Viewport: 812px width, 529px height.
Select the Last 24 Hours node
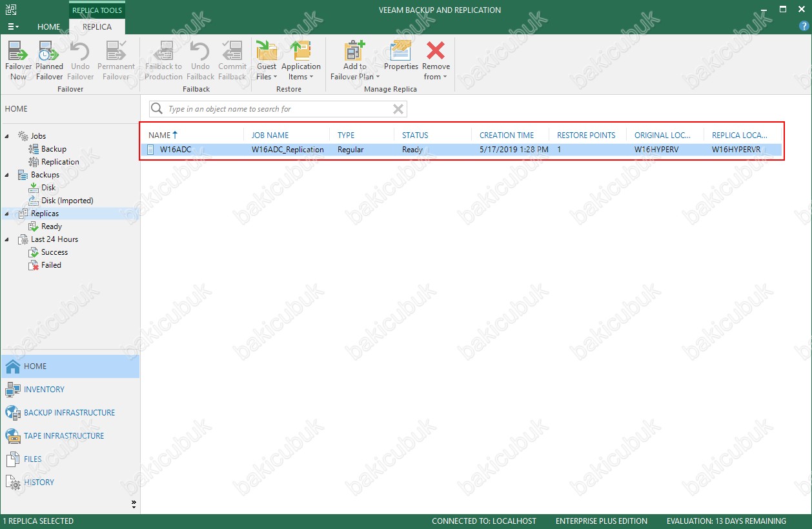point(54,239)
